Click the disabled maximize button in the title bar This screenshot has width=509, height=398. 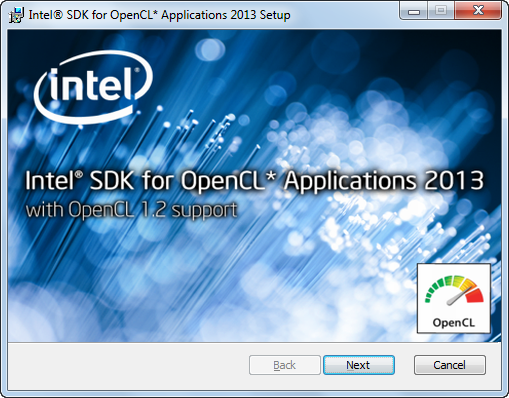441,11
